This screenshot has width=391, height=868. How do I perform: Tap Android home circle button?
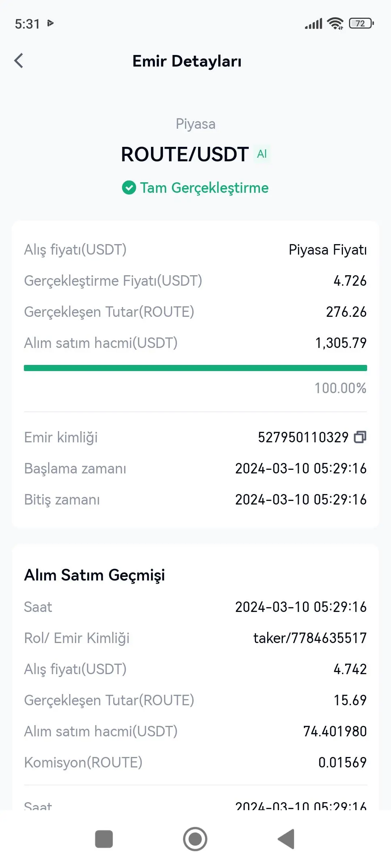[x=195, y=839]
